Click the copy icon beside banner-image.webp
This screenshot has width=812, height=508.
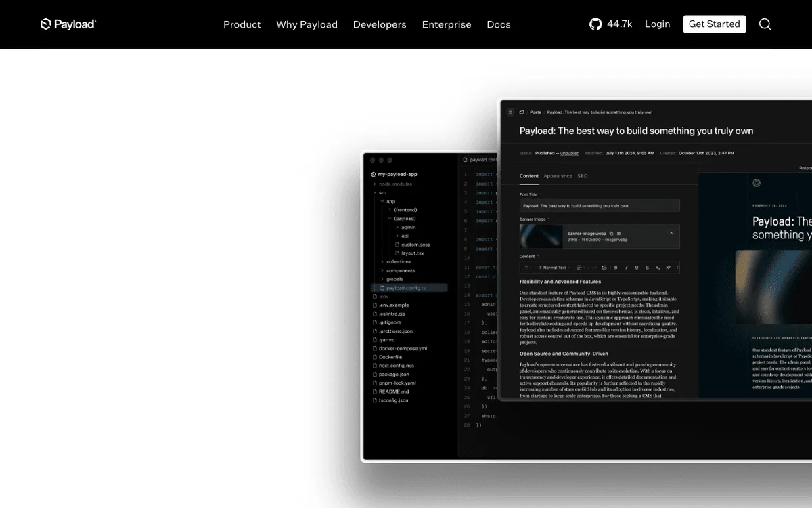(612, 233)
